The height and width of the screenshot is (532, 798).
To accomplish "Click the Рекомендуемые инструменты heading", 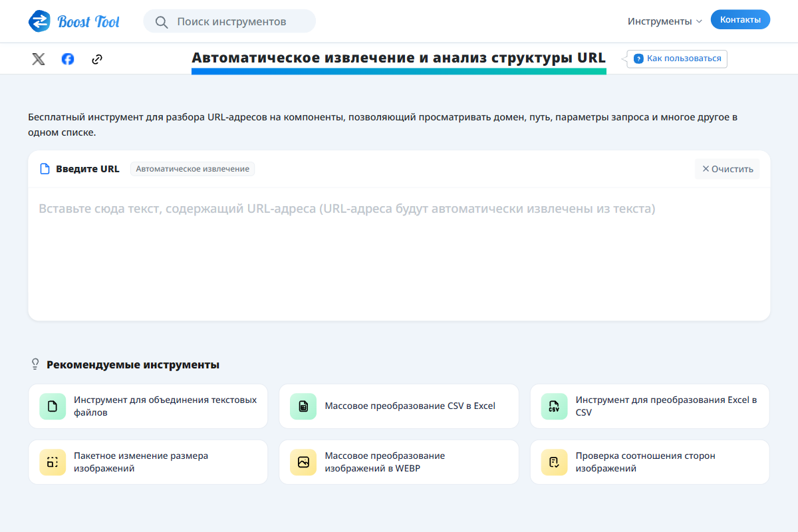I will tap(133, 364).
